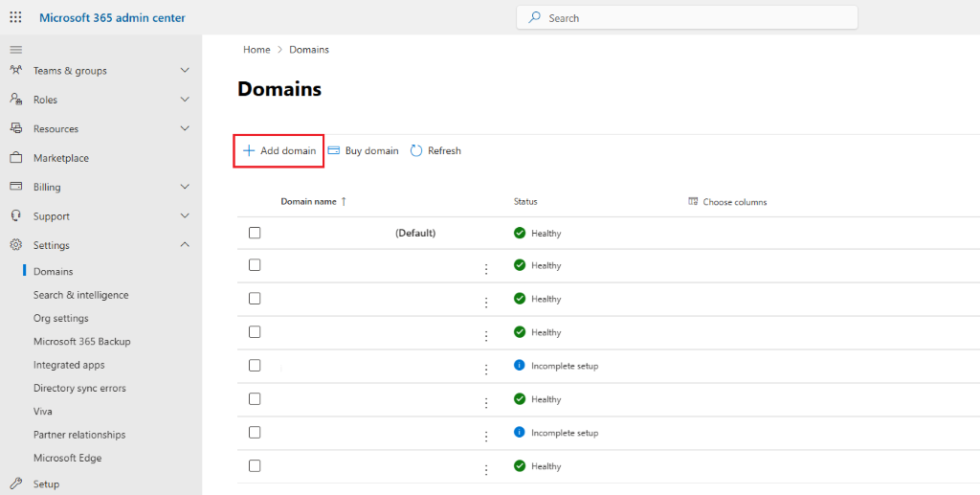
Task: Click the (Default) label text
Action: click(415, 233)
